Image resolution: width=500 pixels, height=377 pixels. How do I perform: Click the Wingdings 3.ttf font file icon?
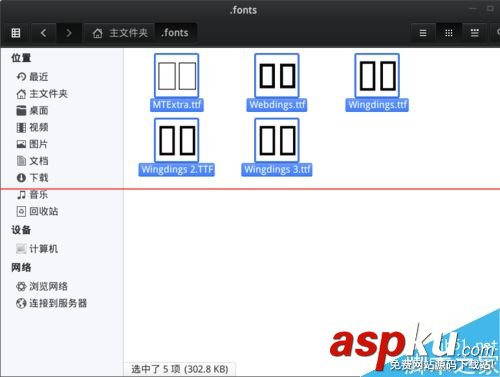(x=277, y=140)
